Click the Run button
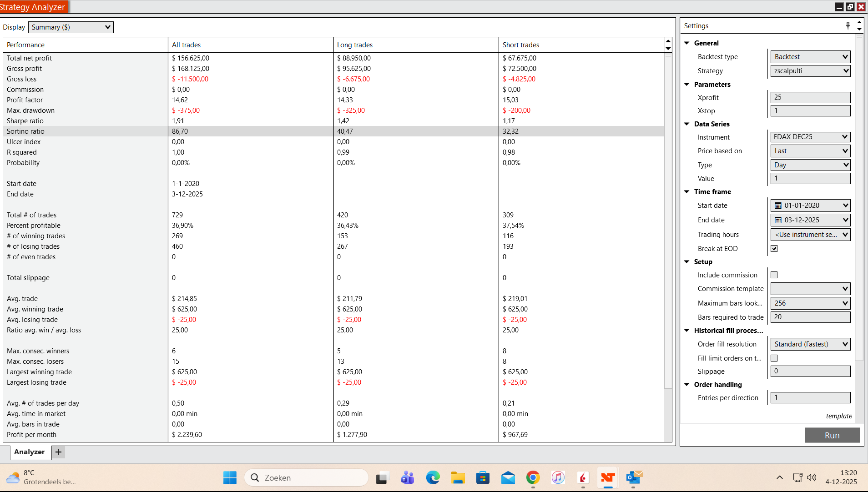 pos(832,435)
